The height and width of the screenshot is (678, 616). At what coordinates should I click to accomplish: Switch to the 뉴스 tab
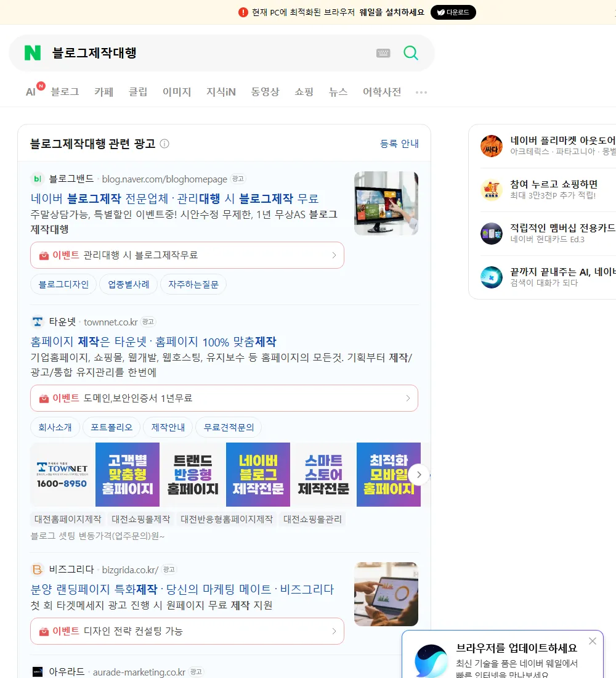point(338,92)
